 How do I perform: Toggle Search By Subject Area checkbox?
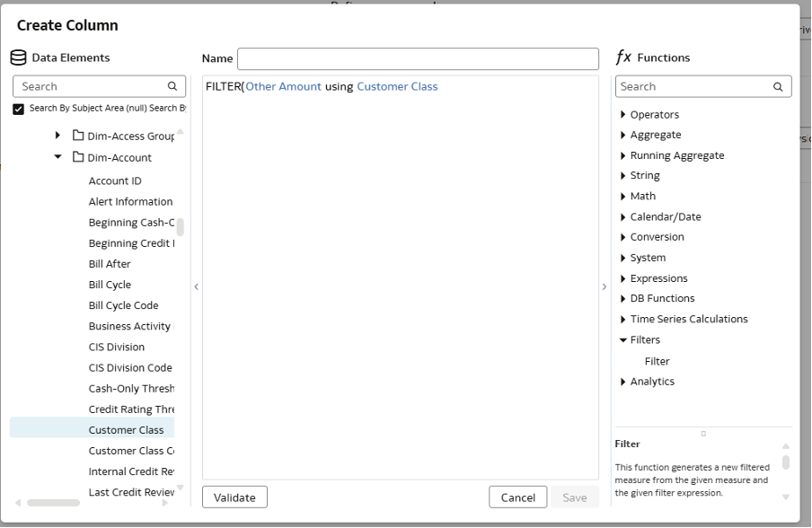[19, 109]
